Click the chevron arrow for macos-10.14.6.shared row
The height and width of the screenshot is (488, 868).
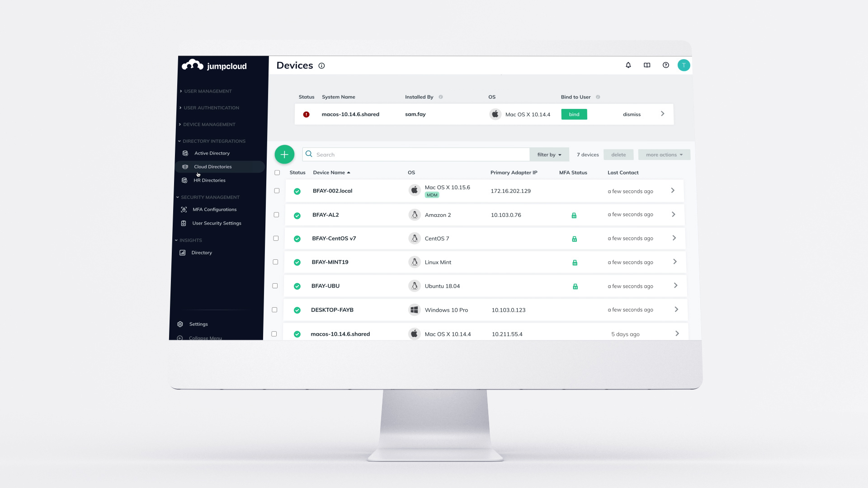677,333
